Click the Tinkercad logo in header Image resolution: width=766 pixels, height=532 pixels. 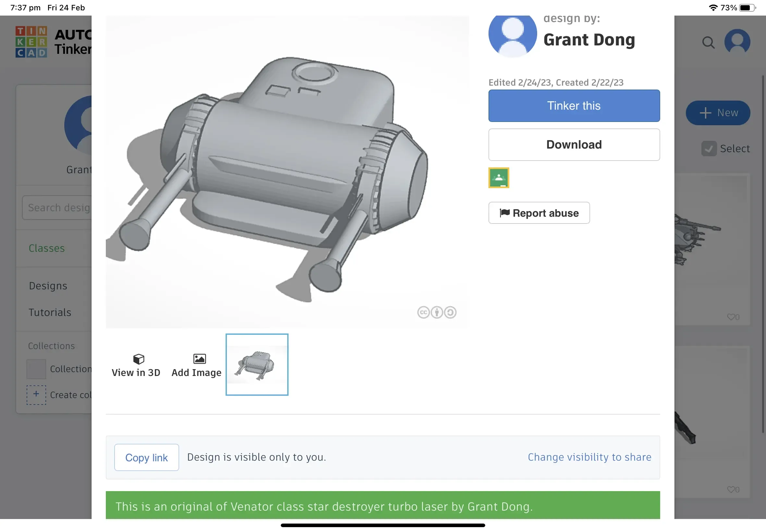(31, 42)
